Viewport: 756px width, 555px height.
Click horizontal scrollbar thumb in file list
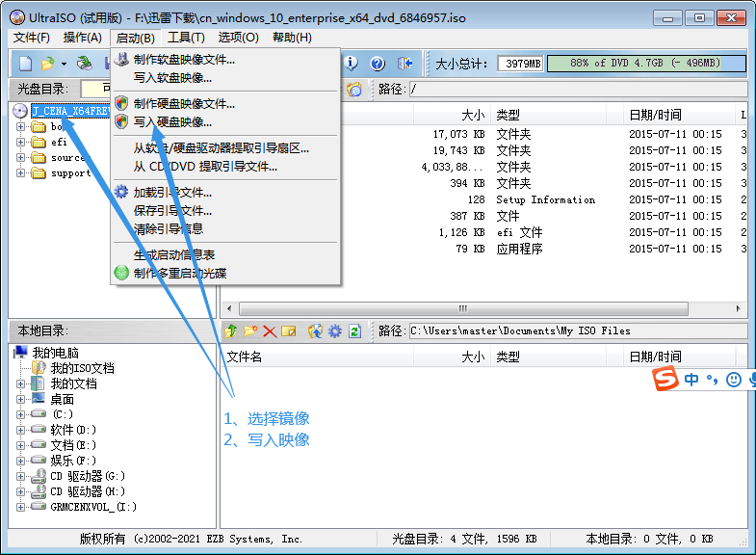click(x=463, y=308)
